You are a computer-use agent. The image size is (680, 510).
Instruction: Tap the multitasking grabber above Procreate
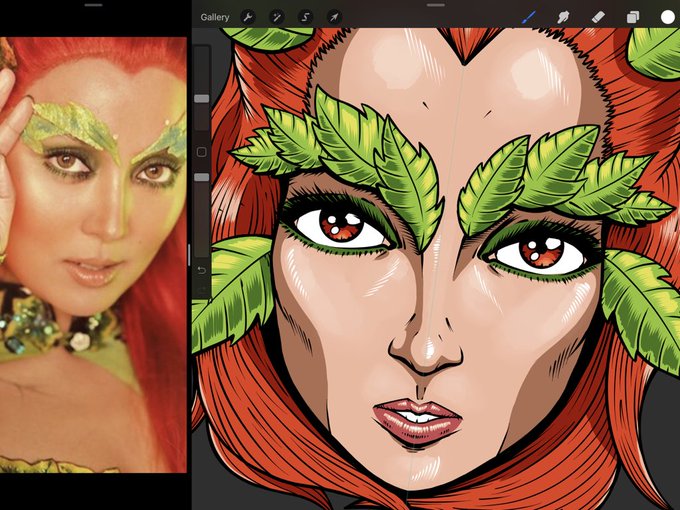[x=436, y=5]
